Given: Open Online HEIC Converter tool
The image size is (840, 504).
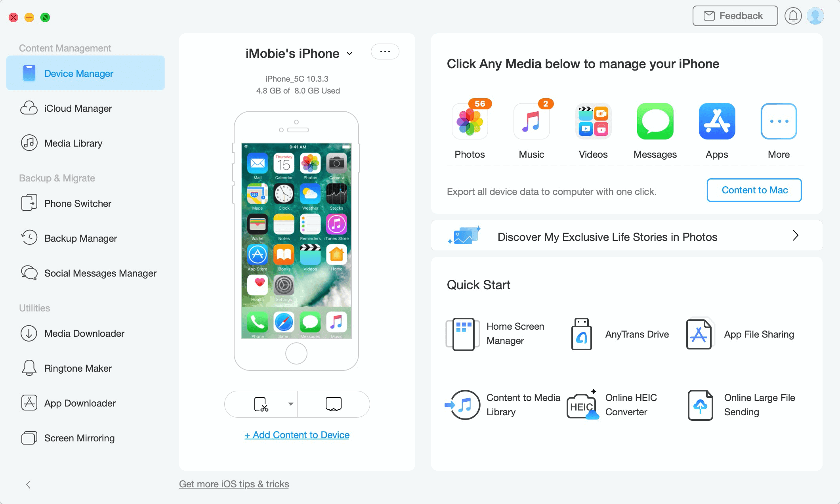Looking at the screenshot, I should point(615,405).
